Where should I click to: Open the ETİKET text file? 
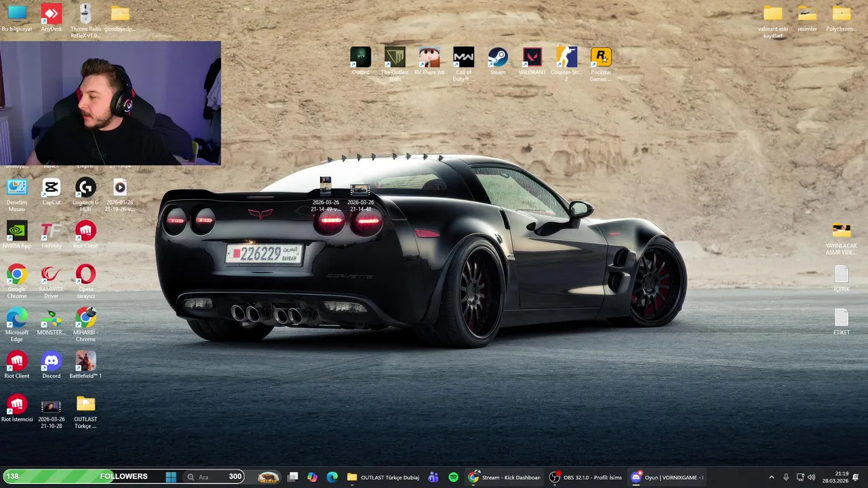842,322
